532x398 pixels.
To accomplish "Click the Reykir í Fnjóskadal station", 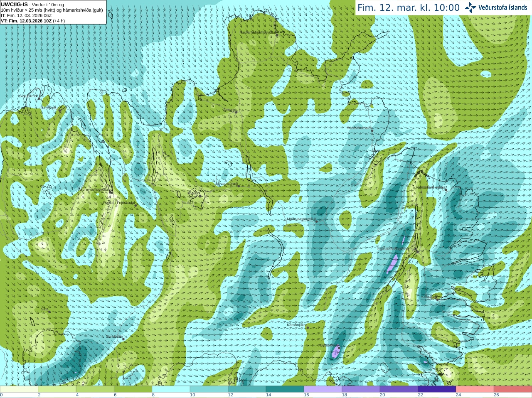I will pos(135,205).
